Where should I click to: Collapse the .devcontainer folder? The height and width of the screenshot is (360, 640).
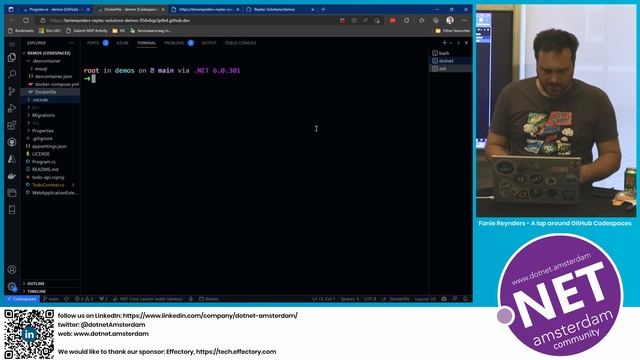tap(47, 61)
